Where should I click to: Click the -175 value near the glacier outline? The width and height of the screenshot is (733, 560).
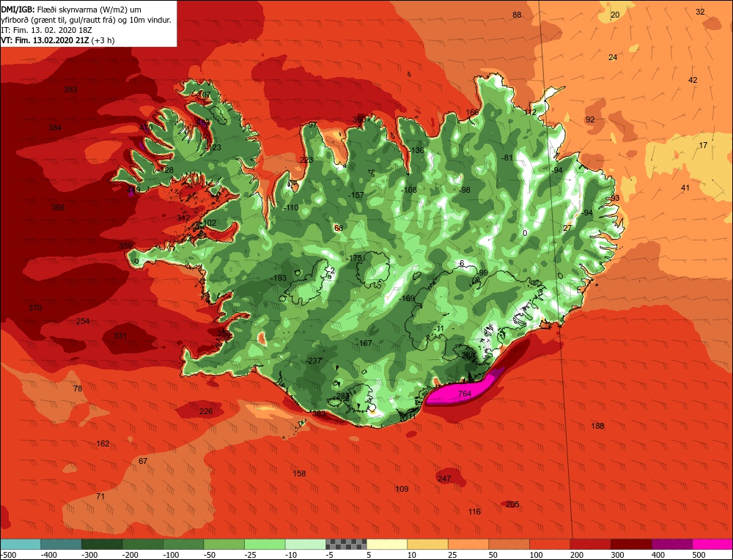click(354, 258)
